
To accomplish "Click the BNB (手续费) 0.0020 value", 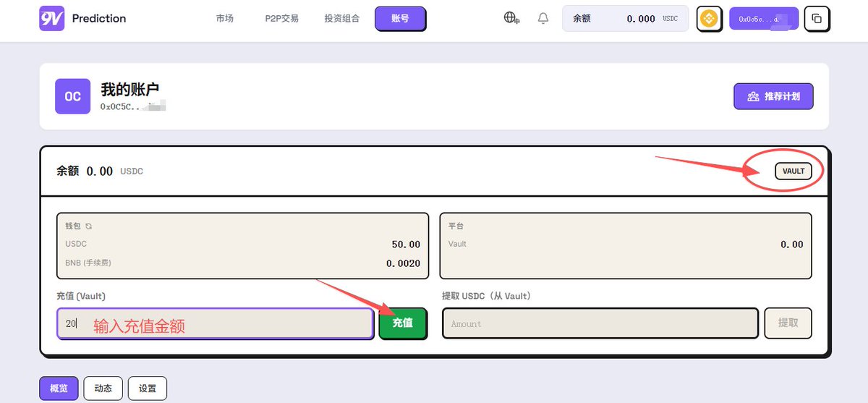I will [x=403, y=263].
